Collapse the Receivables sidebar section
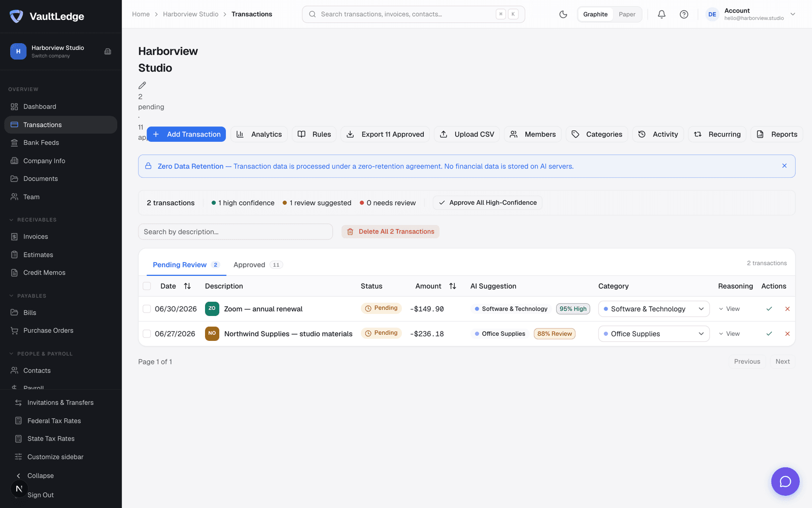The width and height of the screenshot is (812, 508). coord(33,220)
